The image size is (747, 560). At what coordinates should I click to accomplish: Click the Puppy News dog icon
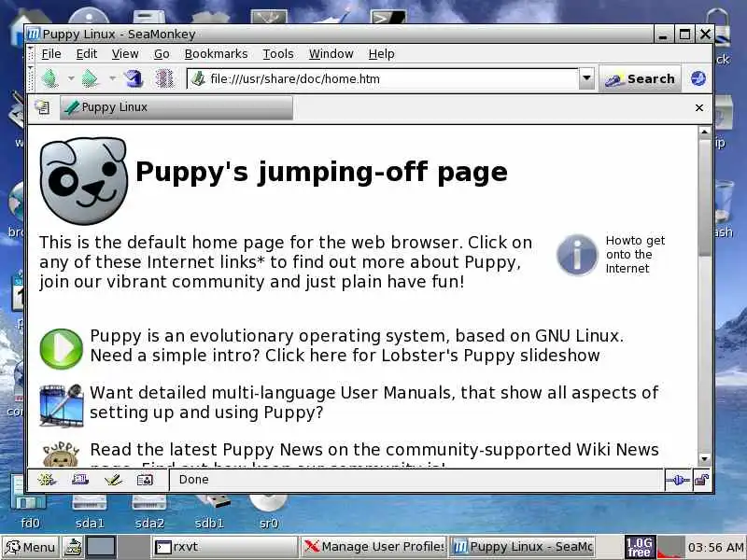61,455
